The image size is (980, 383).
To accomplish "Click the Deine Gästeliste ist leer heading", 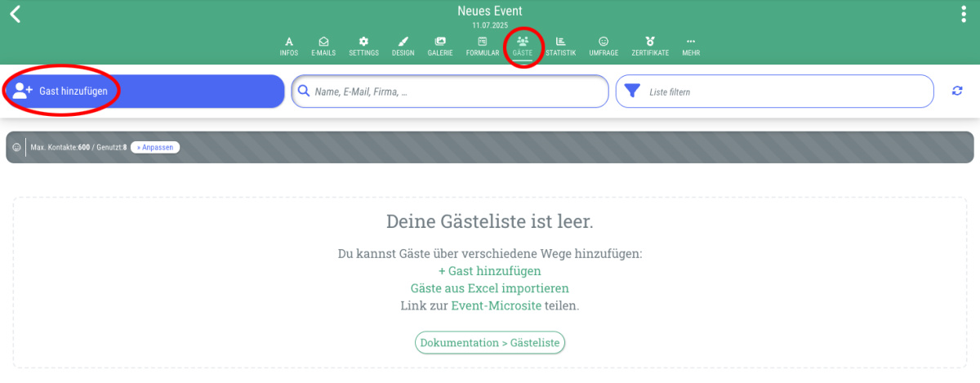I will coord(490,221).
